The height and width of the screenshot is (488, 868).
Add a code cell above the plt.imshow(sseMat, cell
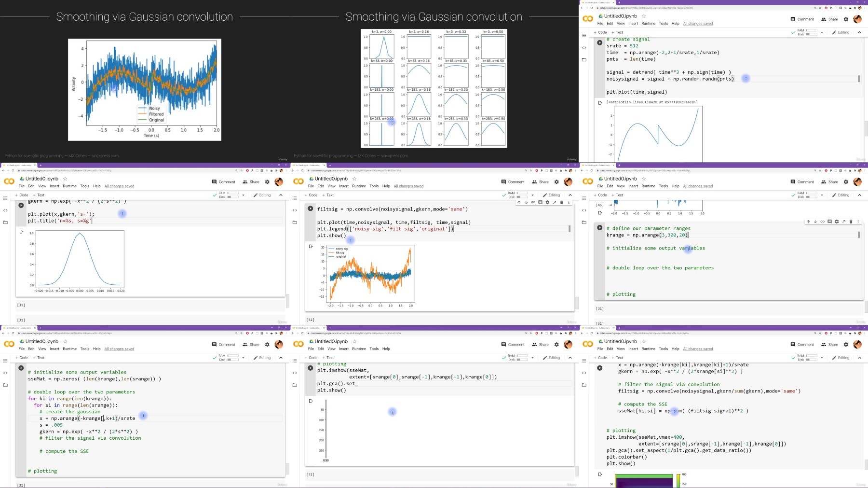(311, 358)
